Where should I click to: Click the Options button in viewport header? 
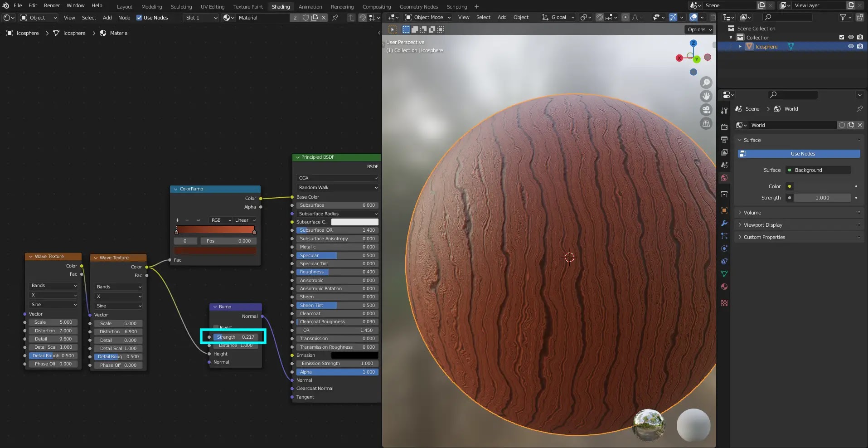point(699,29)
